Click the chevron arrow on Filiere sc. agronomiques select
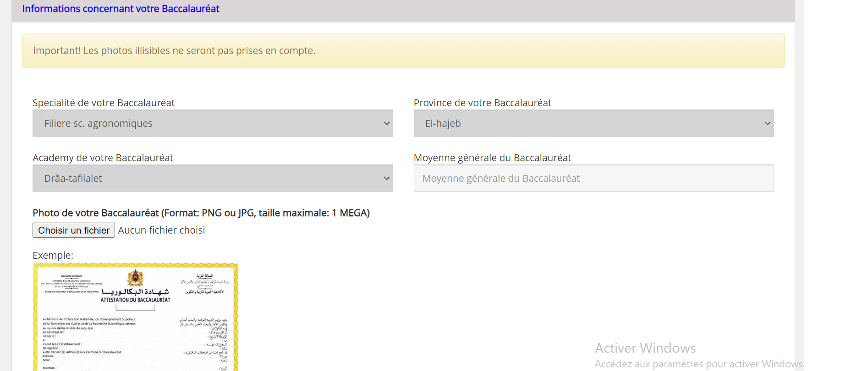Viewport: 868px width, 371px height. 386,123
